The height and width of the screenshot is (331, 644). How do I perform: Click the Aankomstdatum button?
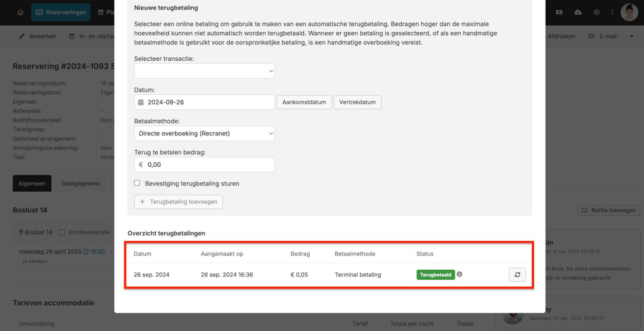[x=304, y=102]
